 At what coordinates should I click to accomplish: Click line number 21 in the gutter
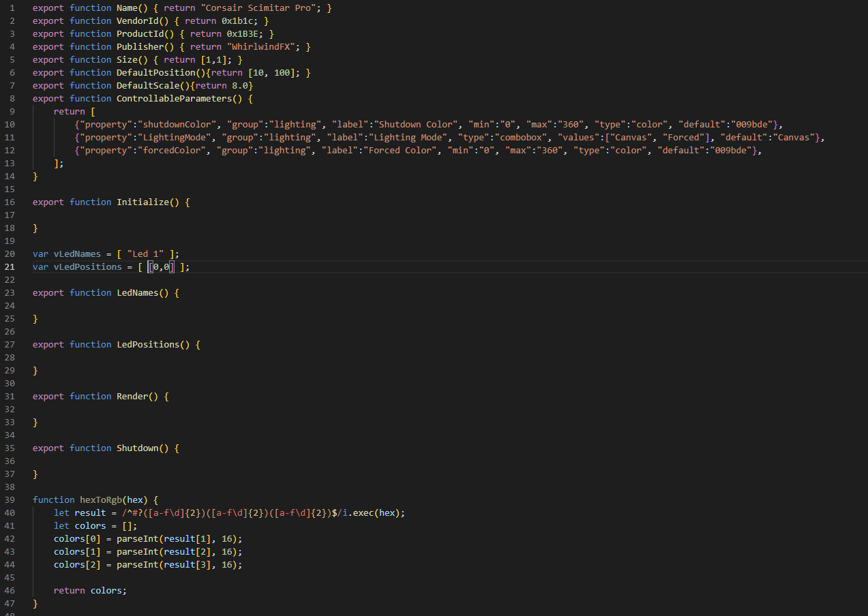click(x=11, y=267)
